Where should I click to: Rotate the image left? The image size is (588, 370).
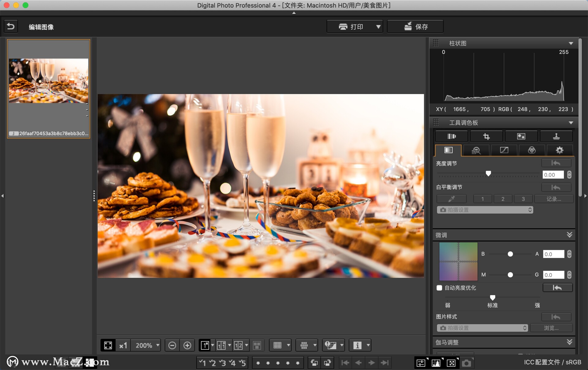314,363
